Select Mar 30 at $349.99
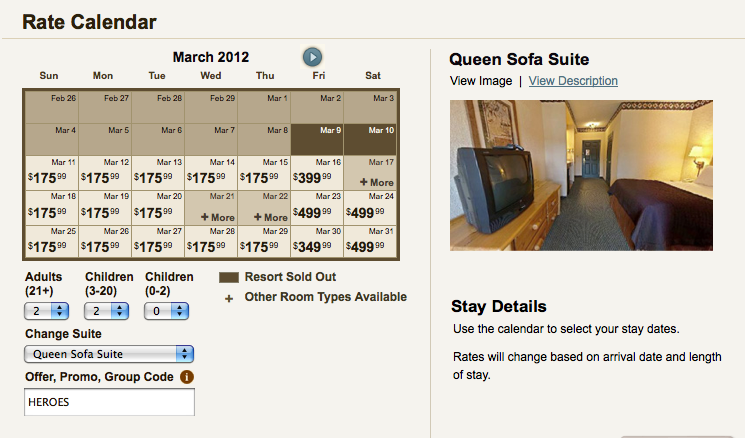745x438 pixels. (317, 242)
